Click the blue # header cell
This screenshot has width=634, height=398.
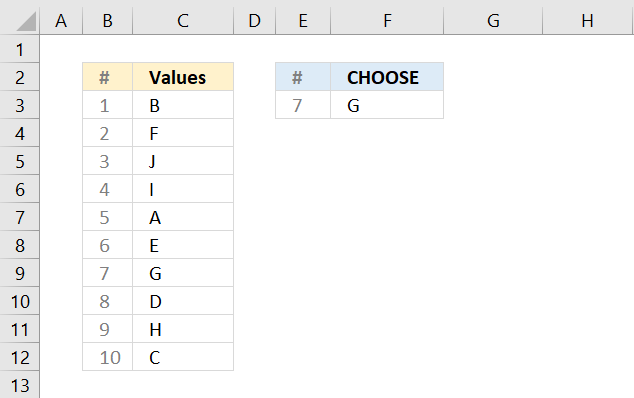click(x=303, y=77)
